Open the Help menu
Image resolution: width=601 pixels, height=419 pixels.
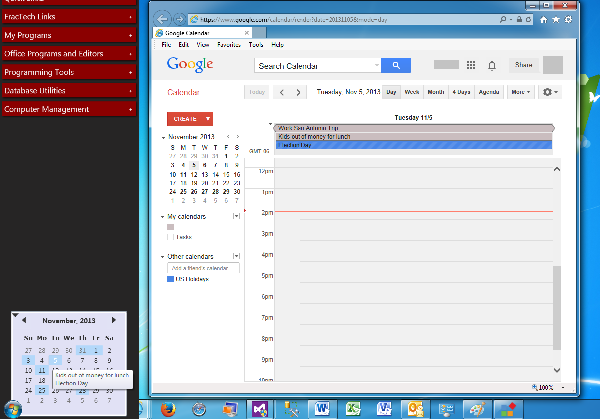tap(278, 45)
